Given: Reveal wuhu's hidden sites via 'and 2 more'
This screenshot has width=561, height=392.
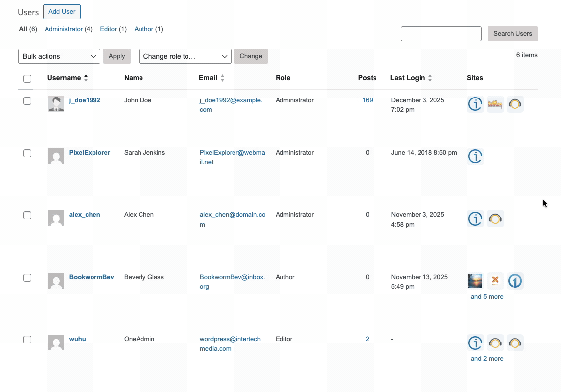Looking at the screenshot, I should (x=487, y=358).
